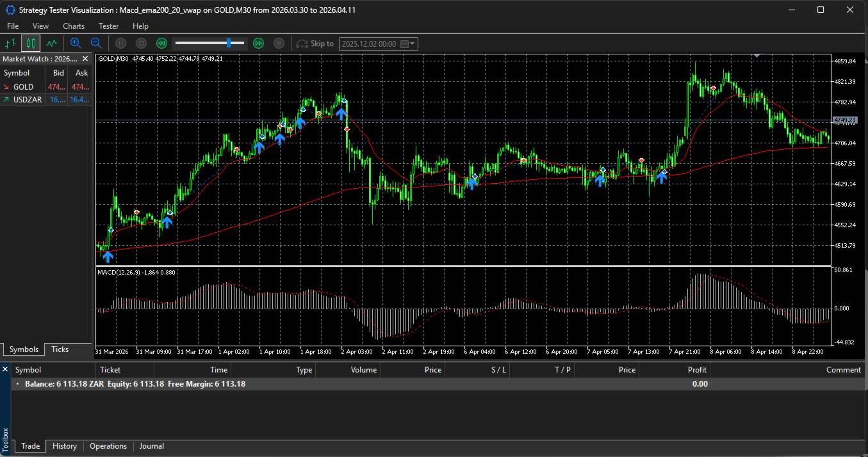The image size is (868, 457).
Task: Open the Tester menu
Action: click(x=109, y=26)
